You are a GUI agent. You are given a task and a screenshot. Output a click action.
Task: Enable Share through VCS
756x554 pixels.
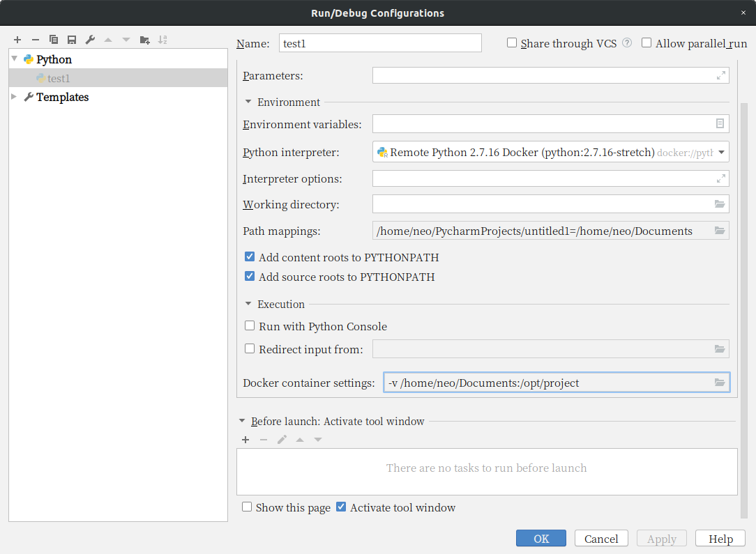tap(511, 43)
